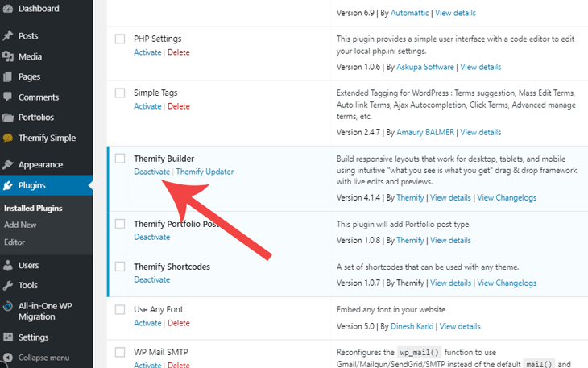
Task: Open the Installed Plugins submenu
Action: click(33, 209)
